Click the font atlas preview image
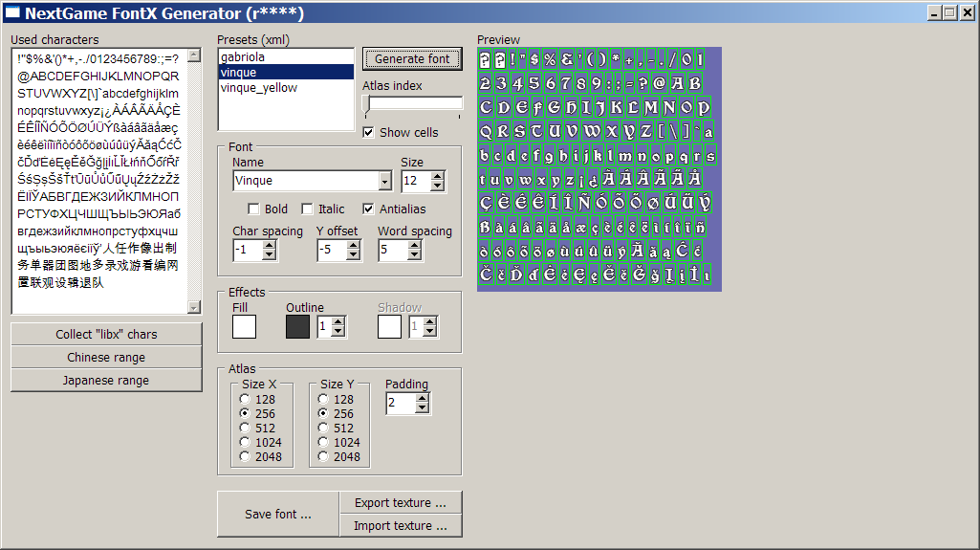980x550 pixels. coord(599,168)
